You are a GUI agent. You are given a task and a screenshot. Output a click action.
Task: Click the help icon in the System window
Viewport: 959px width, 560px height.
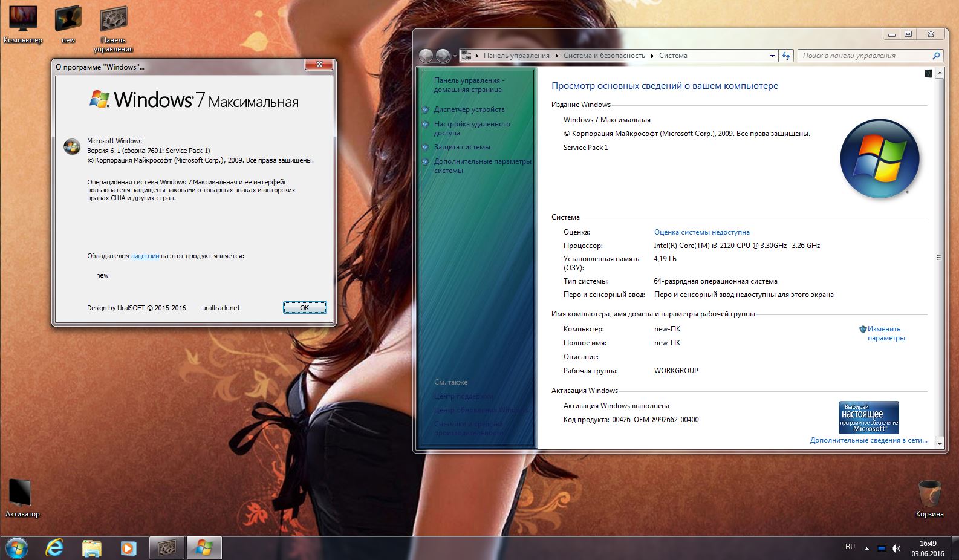coord(928,73)
